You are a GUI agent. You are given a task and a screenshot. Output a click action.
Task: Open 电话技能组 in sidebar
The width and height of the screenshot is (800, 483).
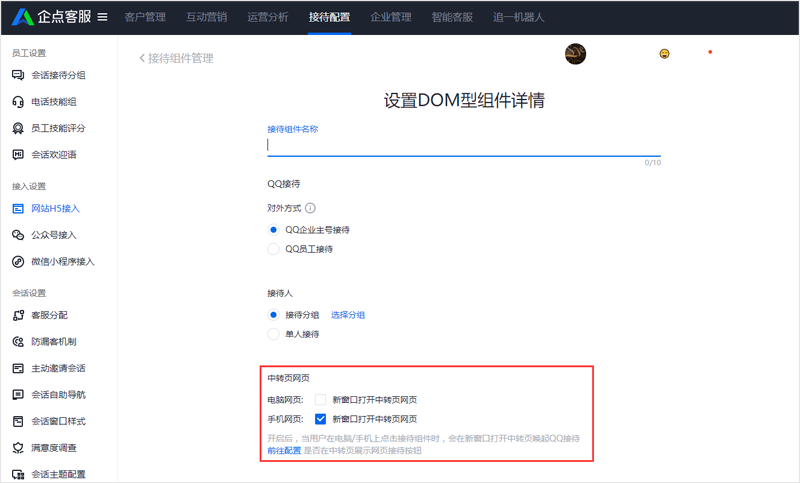point(54,102)
